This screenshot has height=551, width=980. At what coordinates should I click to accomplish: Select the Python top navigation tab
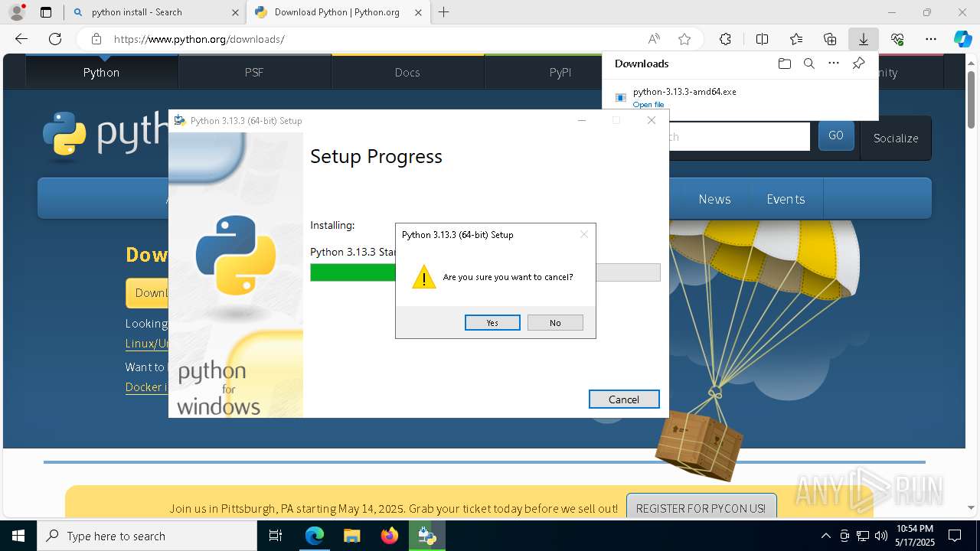(102, 72)
